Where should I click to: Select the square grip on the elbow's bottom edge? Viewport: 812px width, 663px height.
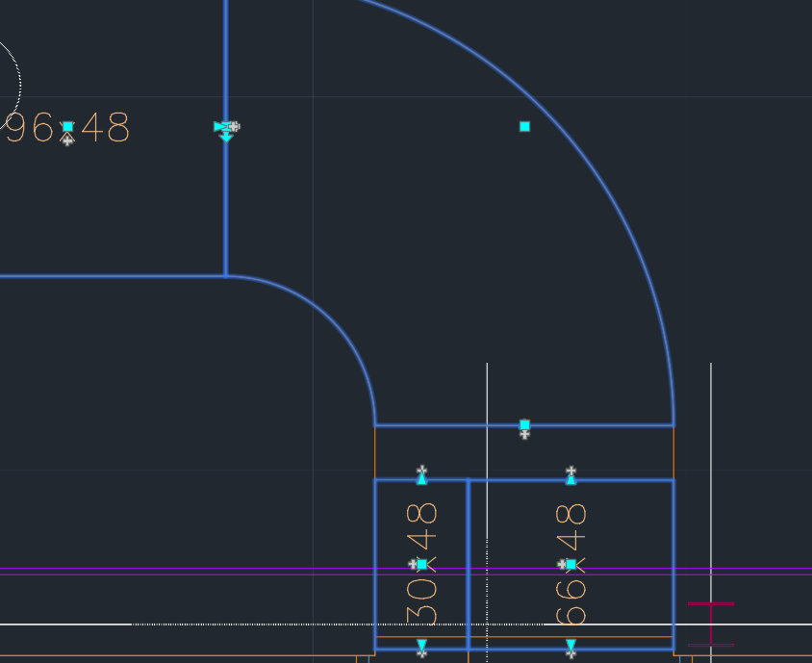pos(524,424)
